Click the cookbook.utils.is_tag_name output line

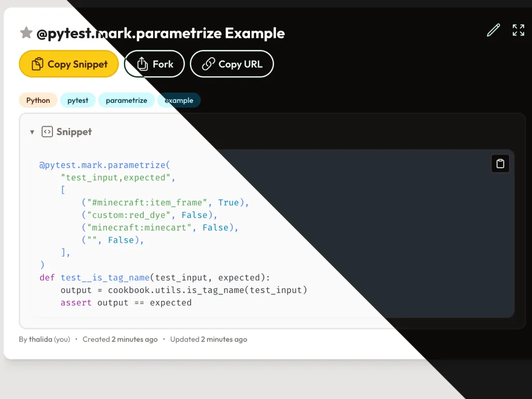point(184,290)
